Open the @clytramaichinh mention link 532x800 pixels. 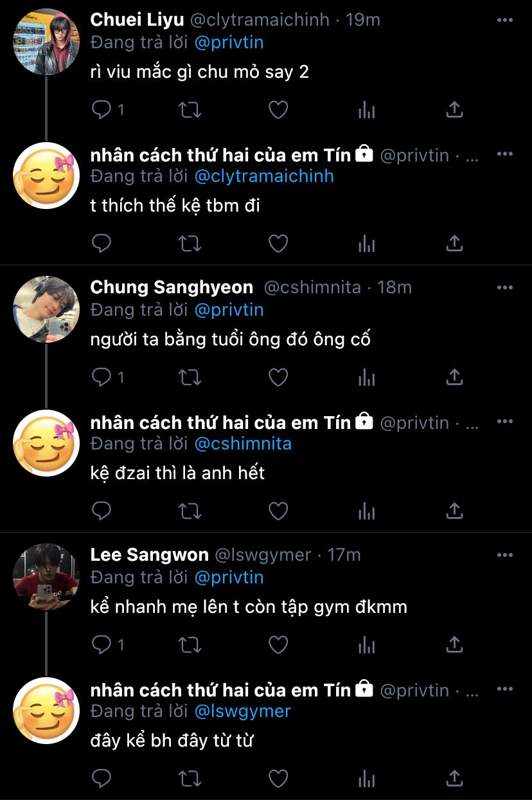(263, 176)
